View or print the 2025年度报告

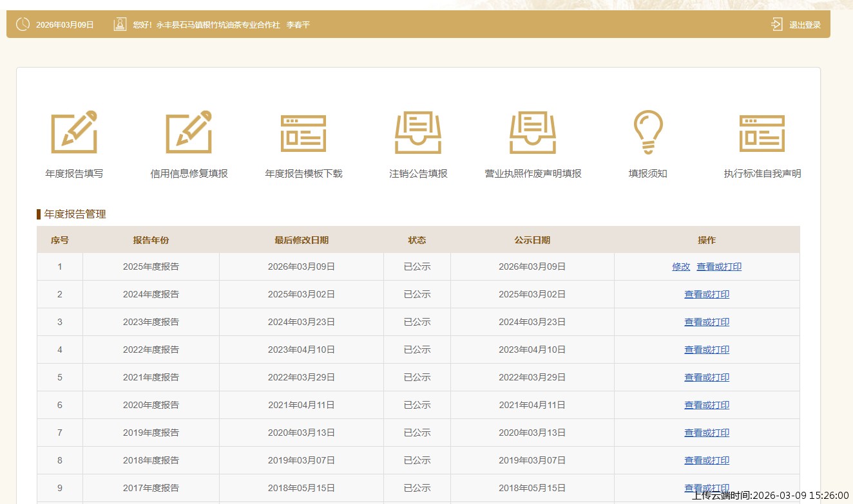click(x=719, y=266)
